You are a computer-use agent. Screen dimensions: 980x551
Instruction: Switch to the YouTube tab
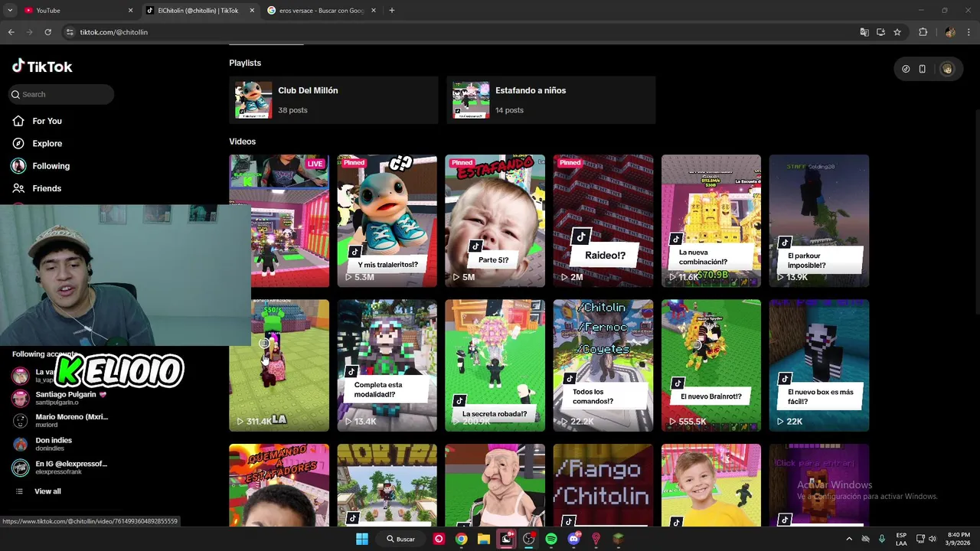pos(77,11)
